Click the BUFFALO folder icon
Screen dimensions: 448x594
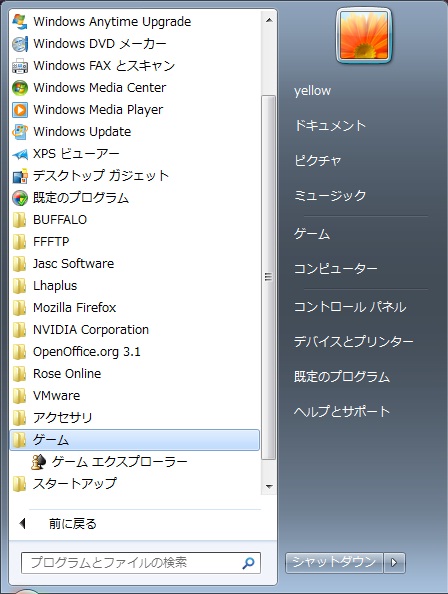tap(19, 220)
